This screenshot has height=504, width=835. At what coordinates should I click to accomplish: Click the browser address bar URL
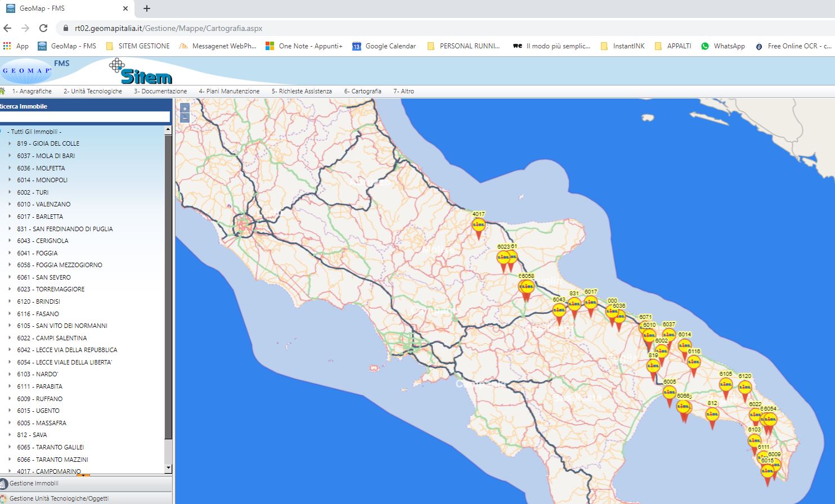click(168, 28)
